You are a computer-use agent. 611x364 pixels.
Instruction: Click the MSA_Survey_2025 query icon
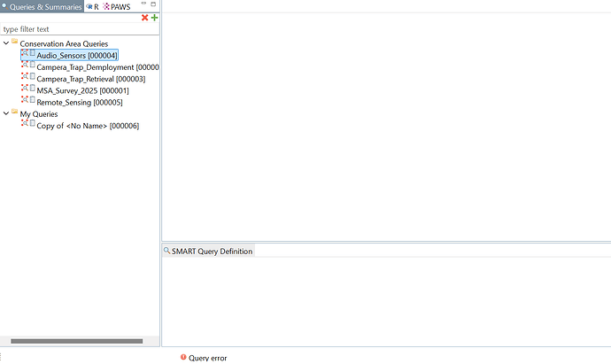[x=27, y=89]
